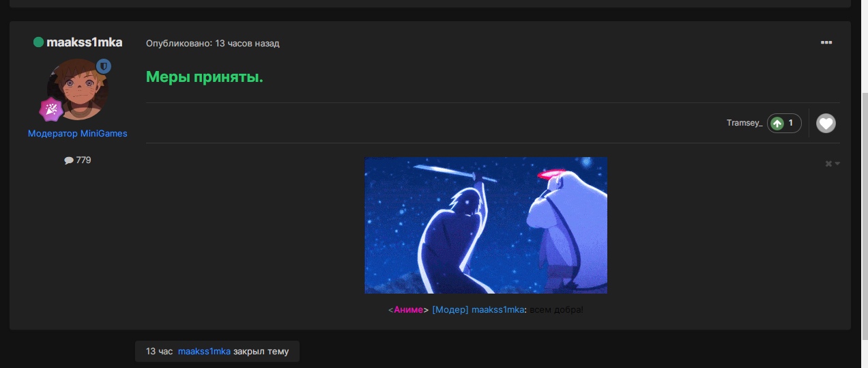The image size is (868, 368).
Task: Click the maakss1mka avatar picture
Action: [77, 89]
